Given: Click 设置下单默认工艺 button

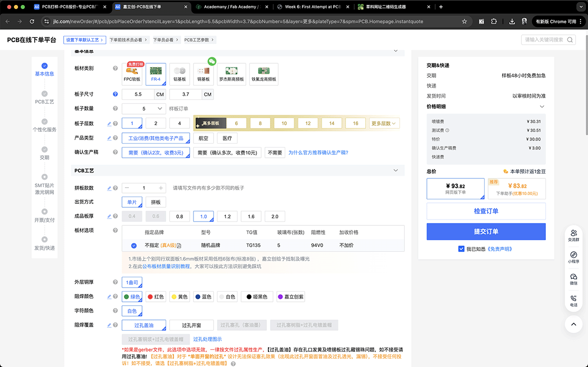Looking at the screenshot, I should click(x=84, y=40).
